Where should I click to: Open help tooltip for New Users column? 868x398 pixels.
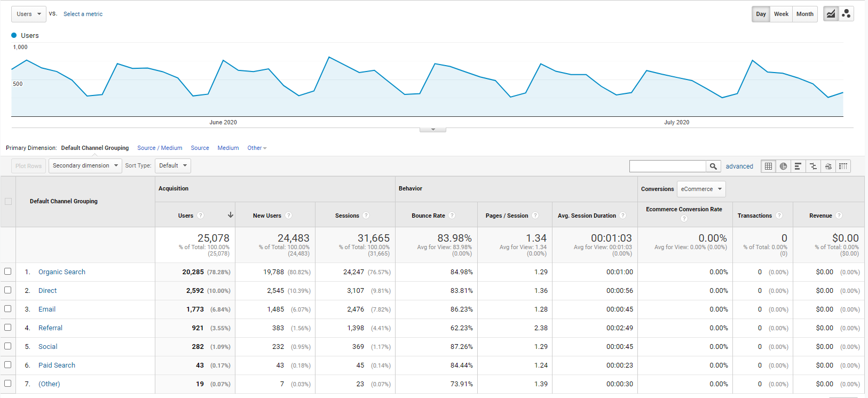289,216
